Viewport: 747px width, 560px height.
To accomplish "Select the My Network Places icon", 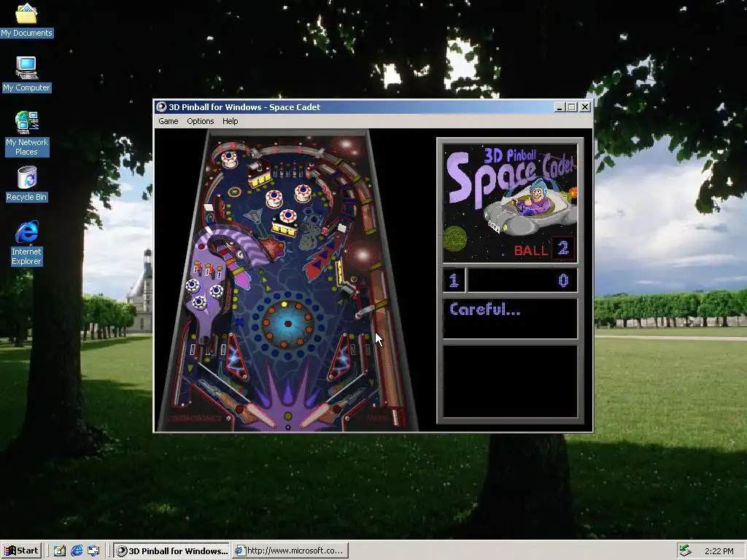I will [27, 134].
